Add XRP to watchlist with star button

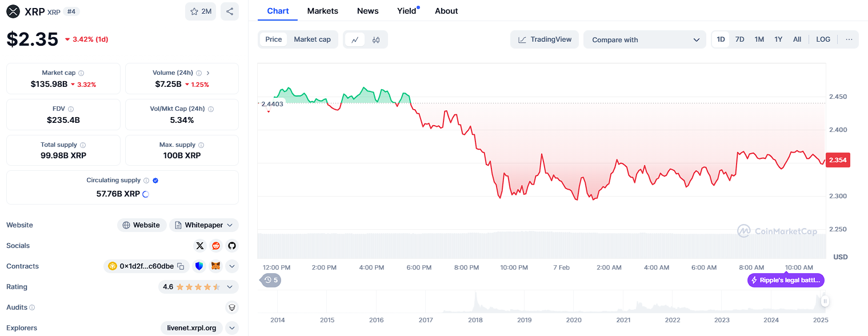200,11
